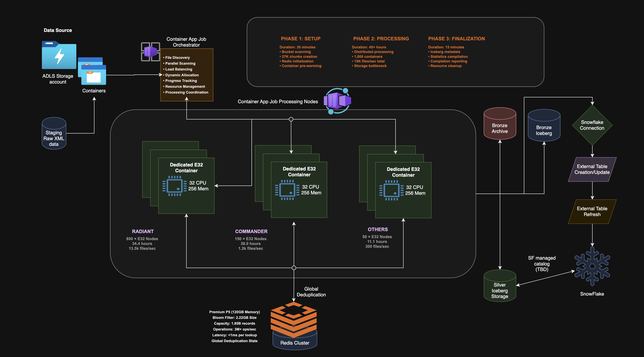
Task: Click the PHASE 1: SETUP heading
Action: 301,39
